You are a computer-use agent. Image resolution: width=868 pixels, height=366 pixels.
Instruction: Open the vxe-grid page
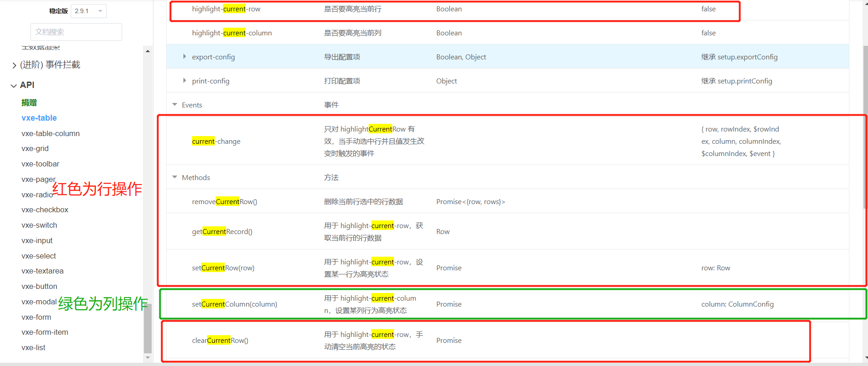(x=35, y=148)
